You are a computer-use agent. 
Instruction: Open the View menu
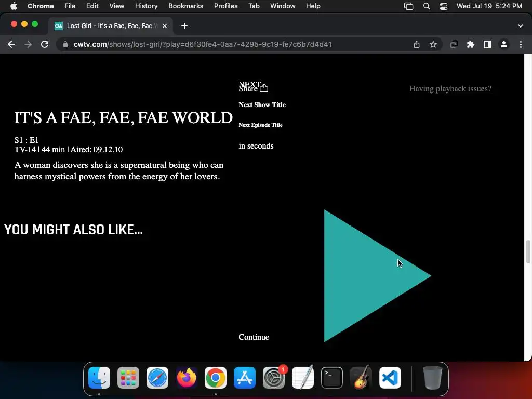point(117,6)
